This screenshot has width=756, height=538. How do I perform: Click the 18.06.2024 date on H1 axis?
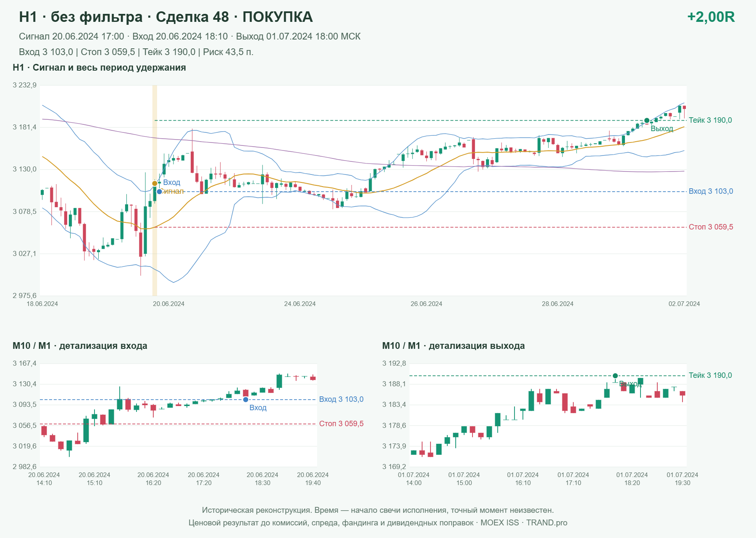42,304
